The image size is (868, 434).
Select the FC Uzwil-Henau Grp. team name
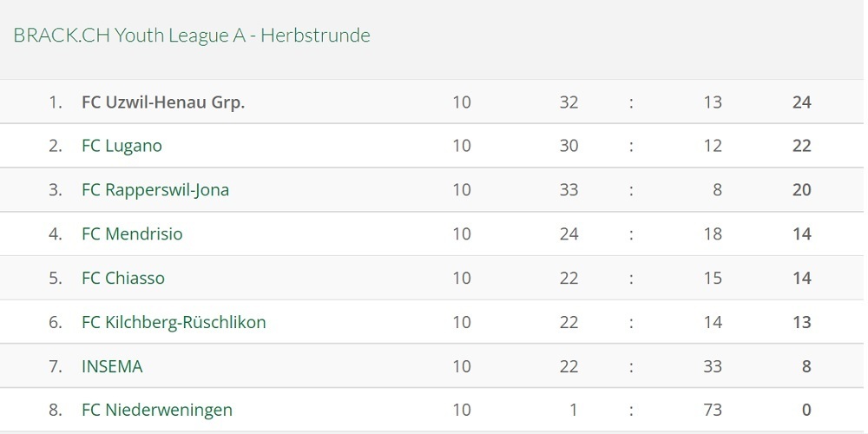point(163,102)
